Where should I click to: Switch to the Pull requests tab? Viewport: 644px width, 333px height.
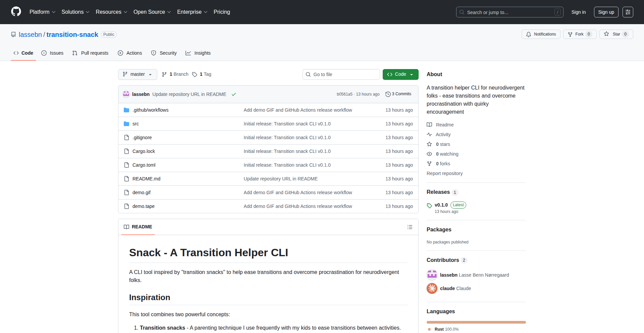click(x=90, y=53)
